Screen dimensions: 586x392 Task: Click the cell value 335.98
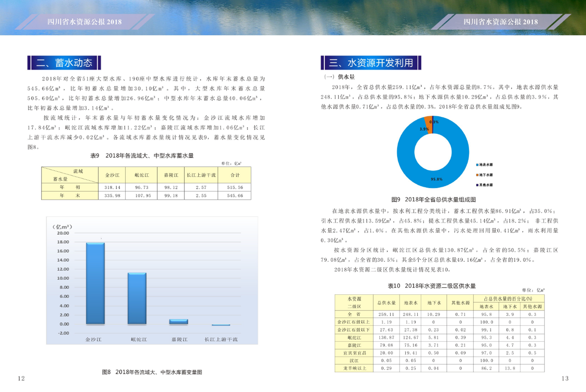point(112,196)
